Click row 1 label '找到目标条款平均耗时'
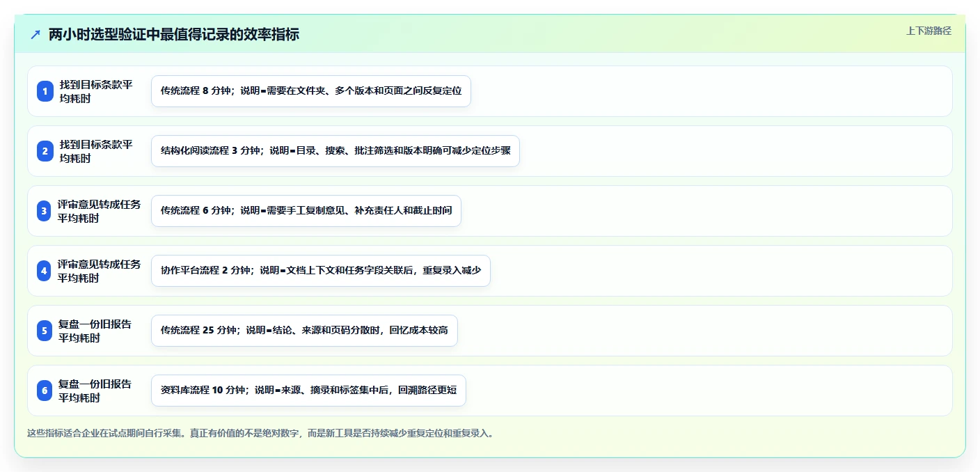Image resolution: width=980 pixels, height=472 pixels. point(96,91)
